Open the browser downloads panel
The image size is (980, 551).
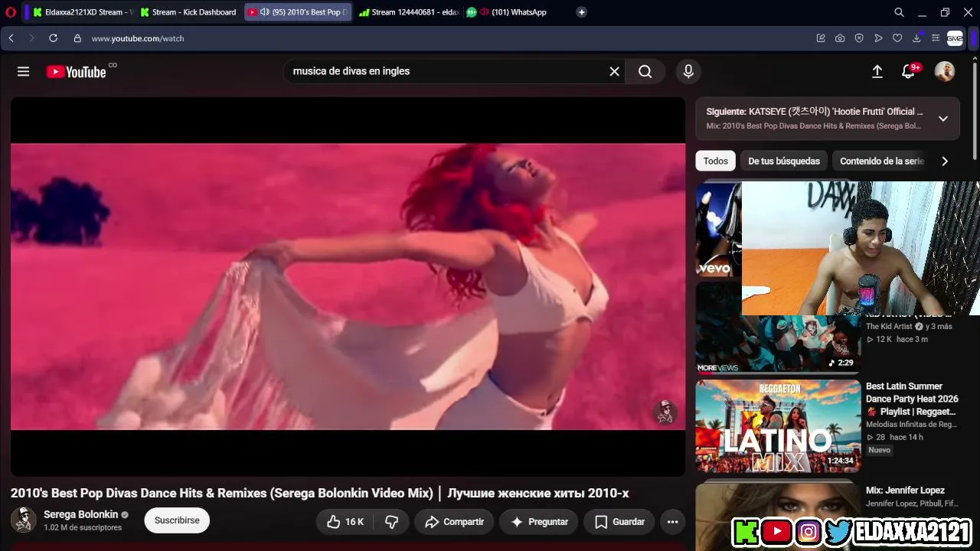pyautogui.click(x=916, y=38)
